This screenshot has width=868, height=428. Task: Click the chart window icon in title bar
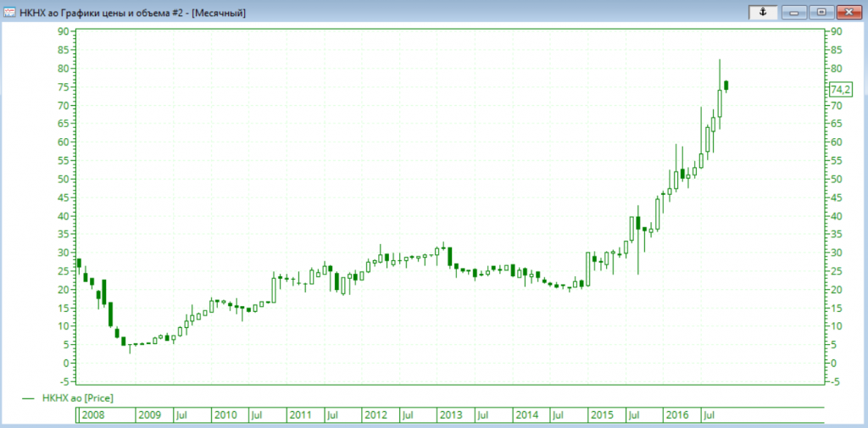8,12
